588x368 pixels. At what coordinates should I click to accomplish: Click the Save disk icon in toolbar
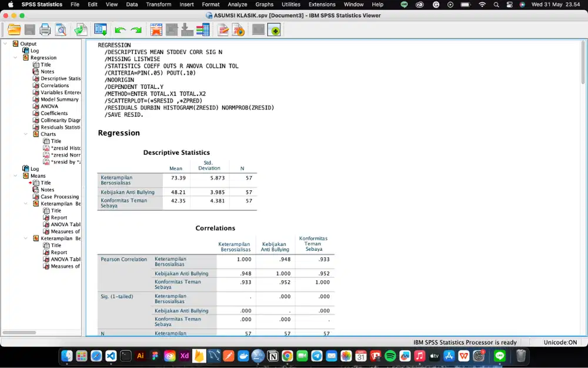click(x=29, y=29)
